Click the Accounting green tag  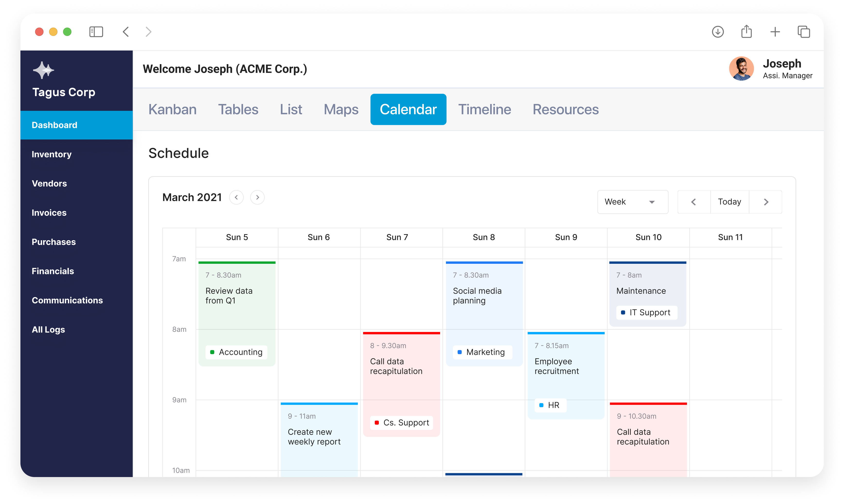click(x=237, y=352)
